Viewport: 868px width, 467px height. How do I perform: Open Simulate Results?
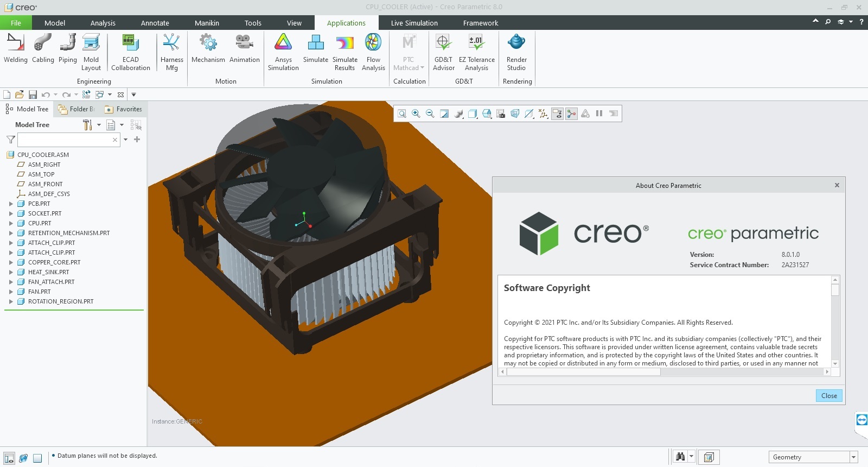(x=345, y=52)
